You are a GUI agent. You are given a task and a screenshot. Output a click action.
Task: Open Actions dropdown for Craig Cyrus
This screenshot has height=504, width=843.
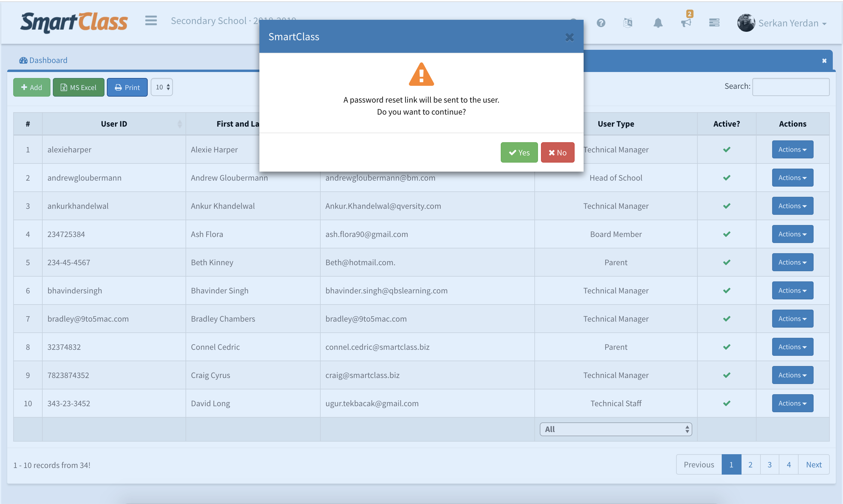point(792,375)
